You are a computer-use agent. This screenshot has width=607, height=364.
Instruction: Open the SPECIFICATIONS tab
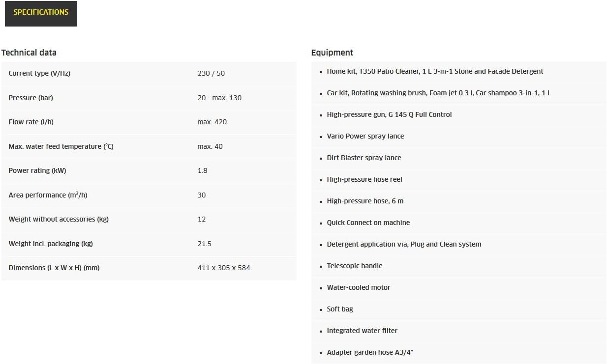click(x=41, y=13)
